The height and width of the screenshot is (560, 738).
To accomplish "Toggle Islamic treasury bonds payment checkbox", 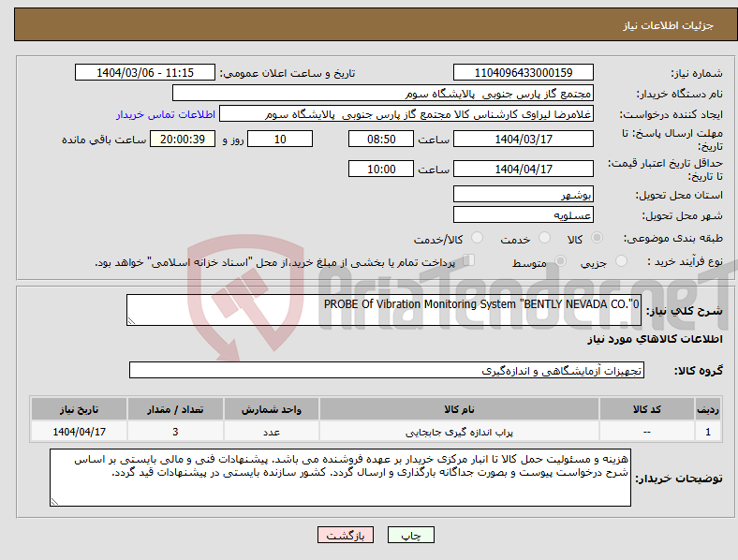I will tap(469, 260).
